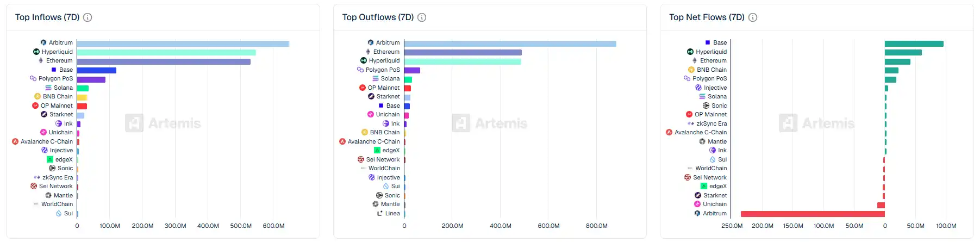
Task: Click Starknet logo in Top Inflows chart
Action: [44, 114]
